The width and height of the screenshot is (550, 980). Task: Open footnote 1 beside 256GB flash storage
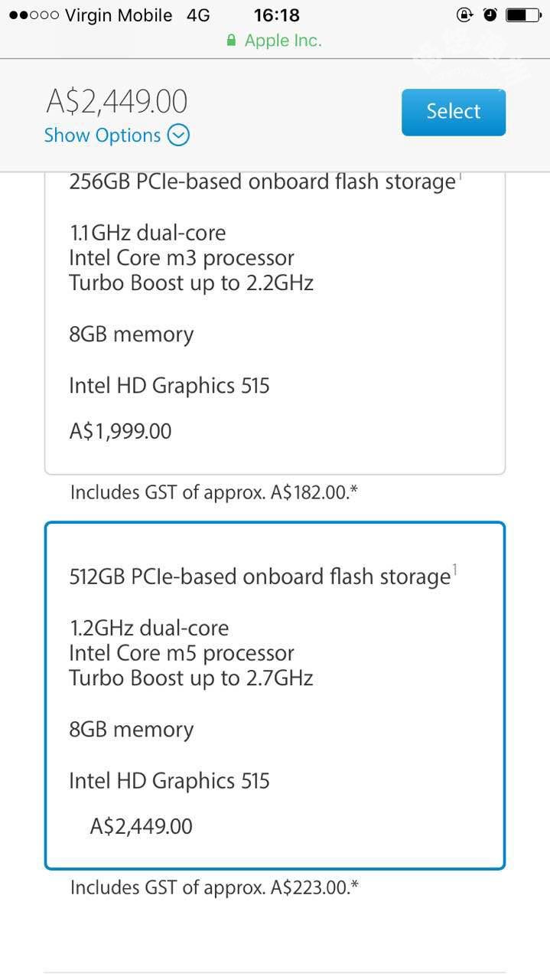click(x=459, y=178)
